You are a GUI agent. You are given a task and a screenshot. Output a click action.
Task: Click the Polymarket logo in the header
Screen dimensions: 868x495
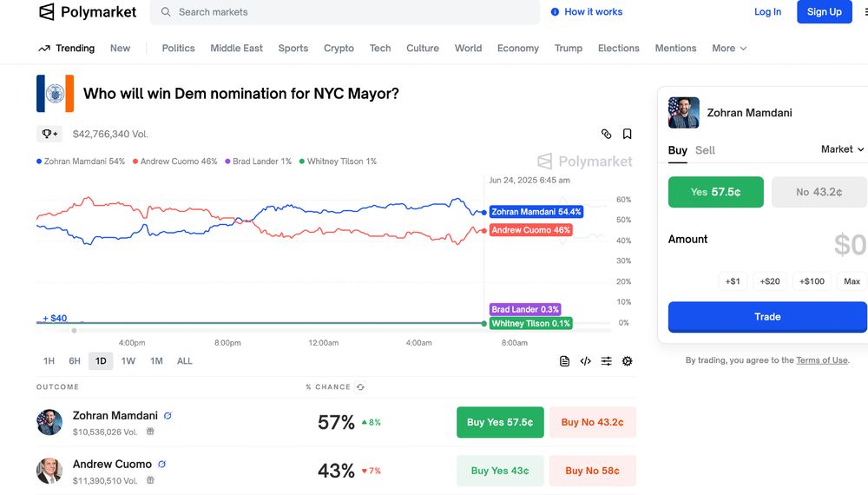point(88,12)
